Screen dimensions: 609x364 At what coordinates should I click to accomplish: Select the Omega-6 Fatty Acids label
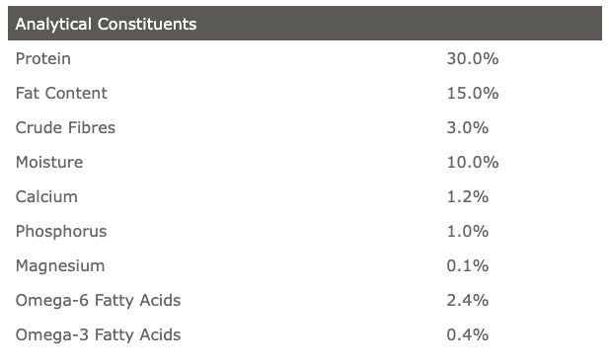(x=99, y=300)
